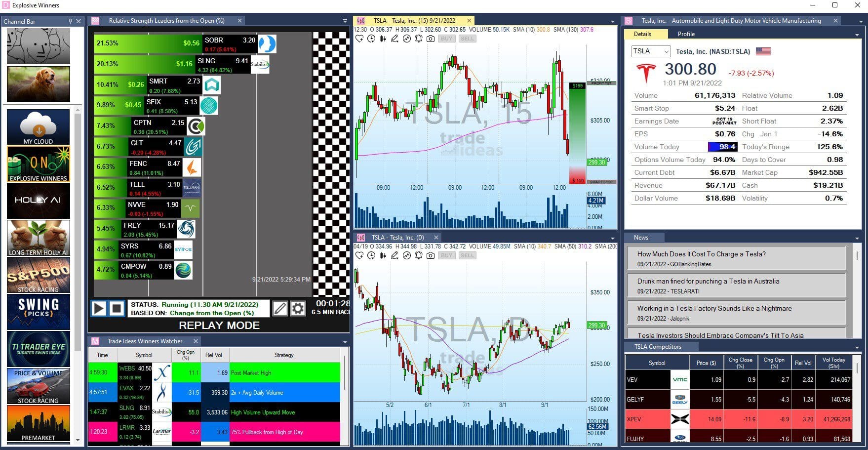Select TSLA 15-minute chart tab
Viewport: 868px width, 450px height.
click(x=414, y=21)
